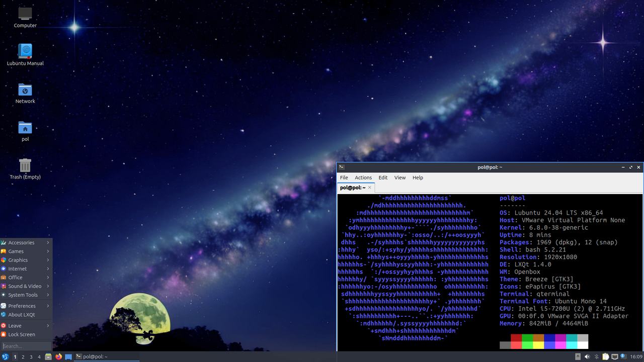The width and height of the screenshot is (644, 362).
Task: Click the 'Packages: 1969 (dpkg), 12 (snap)' line
Action: point(558,242)
